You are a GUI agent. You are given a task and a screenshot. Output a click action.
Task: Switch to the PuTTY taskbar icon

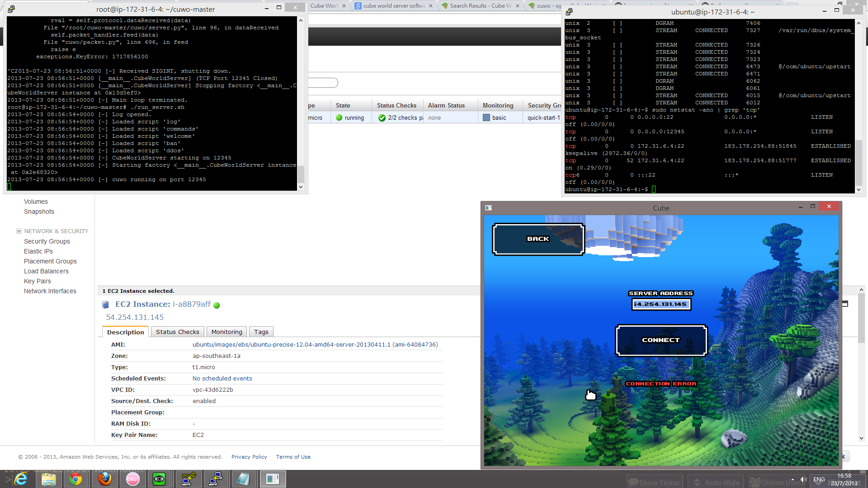(216, 479)
